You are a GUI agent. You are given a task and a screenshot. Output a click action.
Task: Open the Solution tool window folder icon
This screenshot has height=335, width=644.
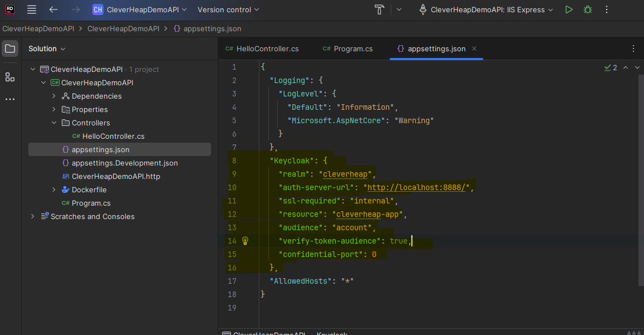pos(9,48)
